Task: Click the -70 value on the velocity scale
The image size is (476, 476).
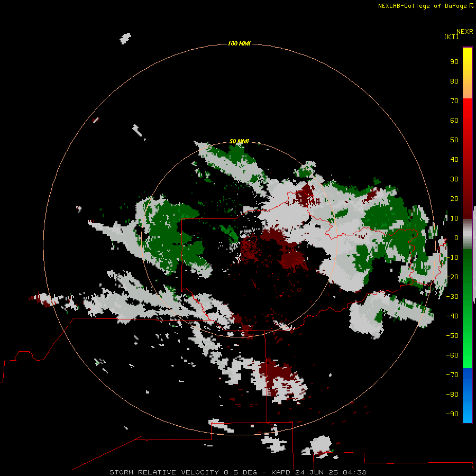Action: tap(452, 375)
